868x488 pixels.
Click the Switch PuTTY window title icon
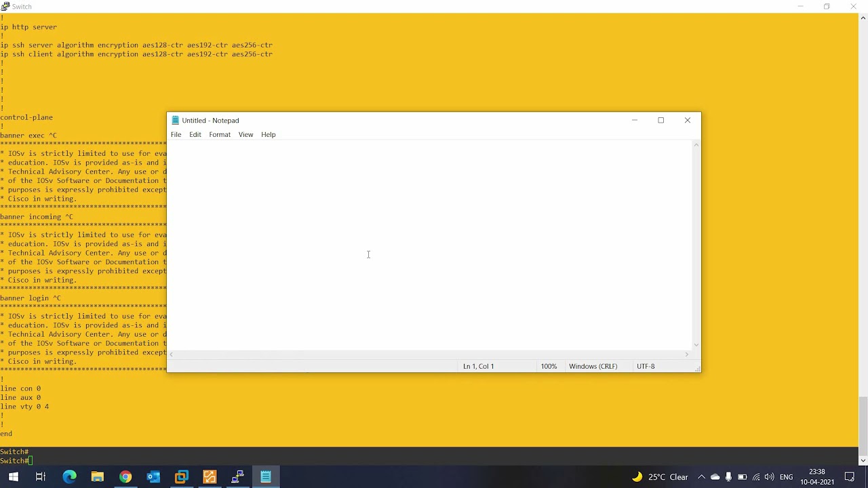(x=5, y=6)
